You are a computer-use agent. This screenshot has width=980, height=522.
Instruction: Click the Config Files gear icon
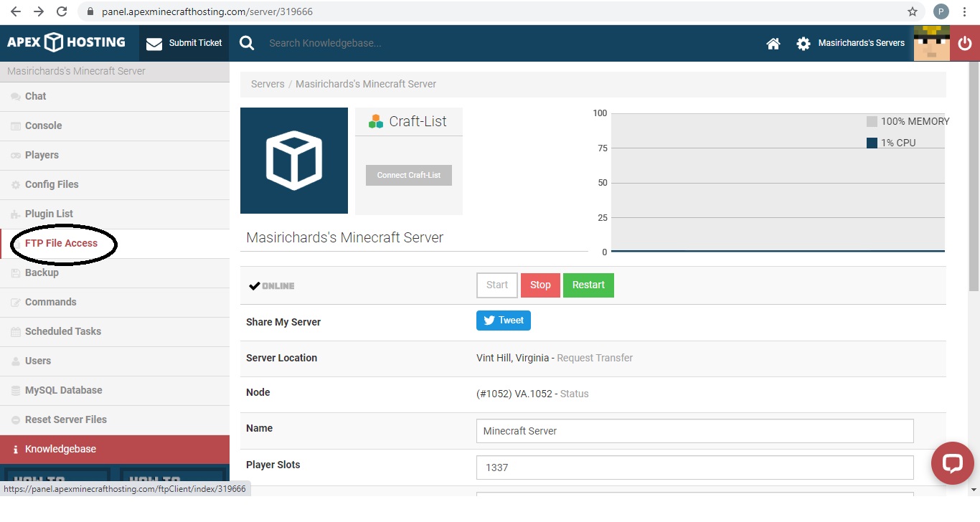16,185
